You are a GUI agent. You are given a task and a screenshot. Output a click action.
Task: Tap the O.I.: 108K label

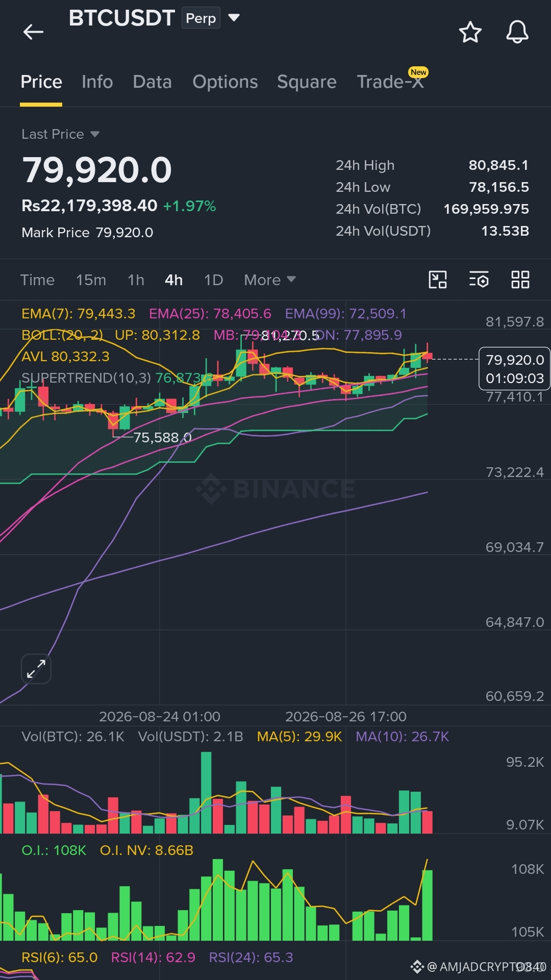[54, 850]
